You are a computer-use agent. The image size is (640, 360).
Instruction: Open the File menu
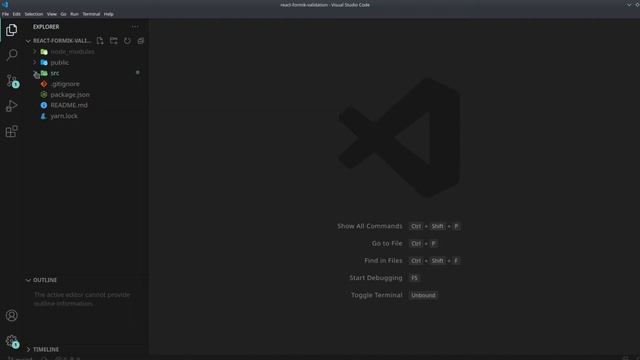point(5,14)
